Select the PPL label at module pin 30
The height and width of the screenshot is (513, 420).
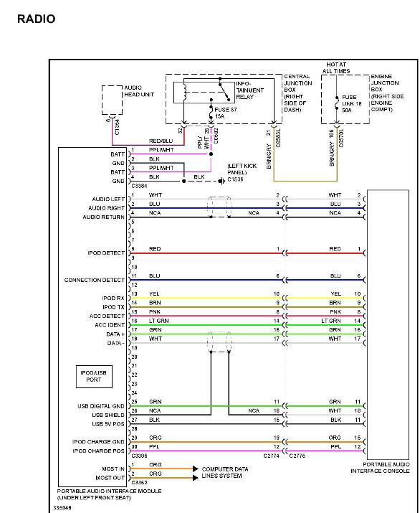click(x=154, y=446)
